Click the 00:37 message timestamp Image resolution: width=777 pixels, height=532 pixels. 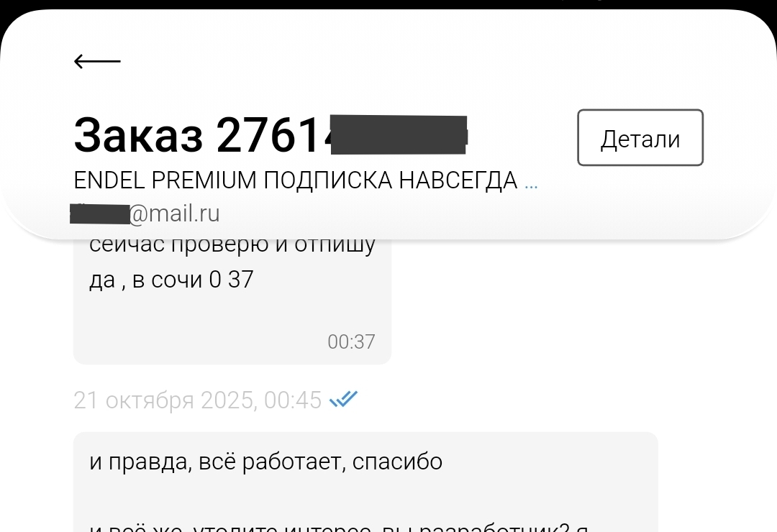(351, 341)
